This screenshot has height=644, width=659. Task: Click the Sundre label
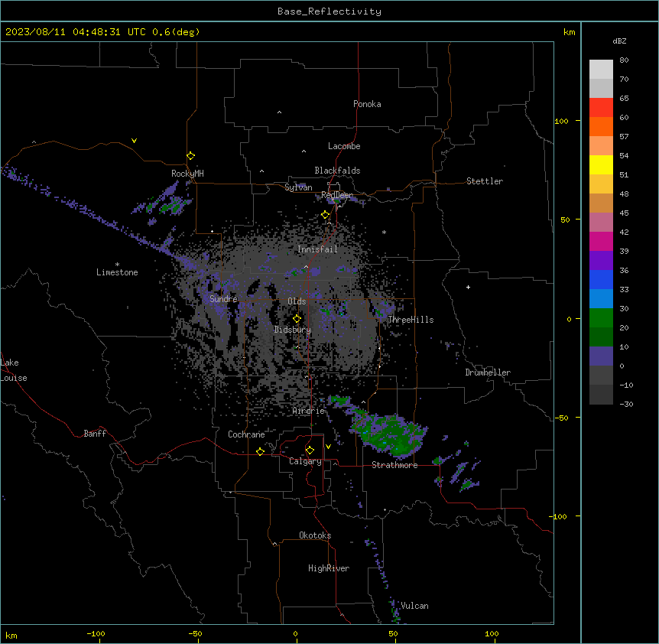tap(223, 299)
